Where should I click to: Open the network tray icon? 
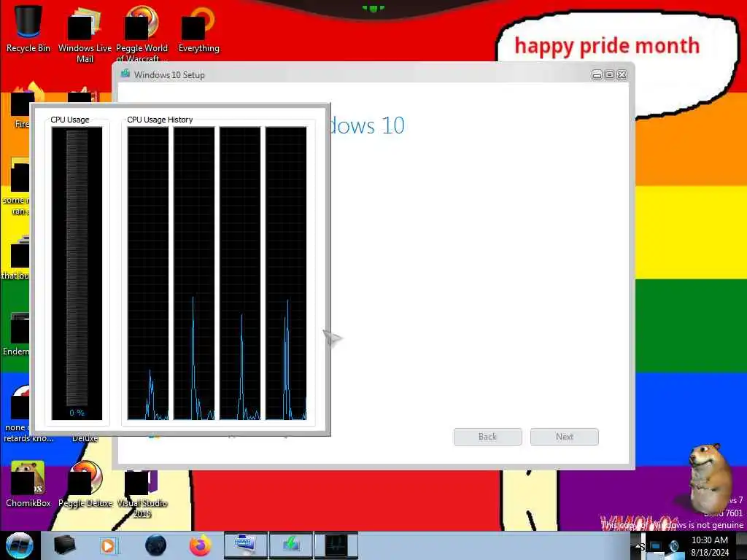(656, 547)
